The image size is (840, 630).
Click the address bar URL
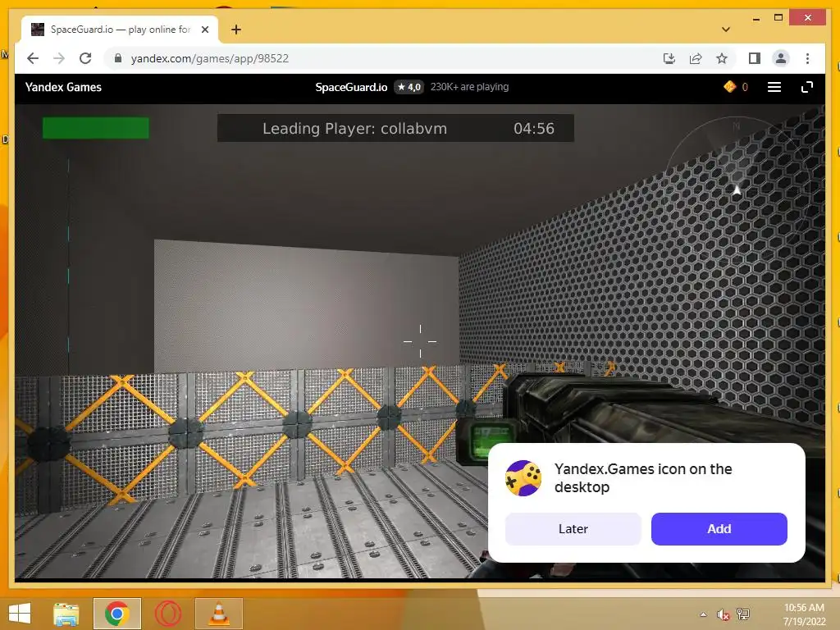click(209, 58)
